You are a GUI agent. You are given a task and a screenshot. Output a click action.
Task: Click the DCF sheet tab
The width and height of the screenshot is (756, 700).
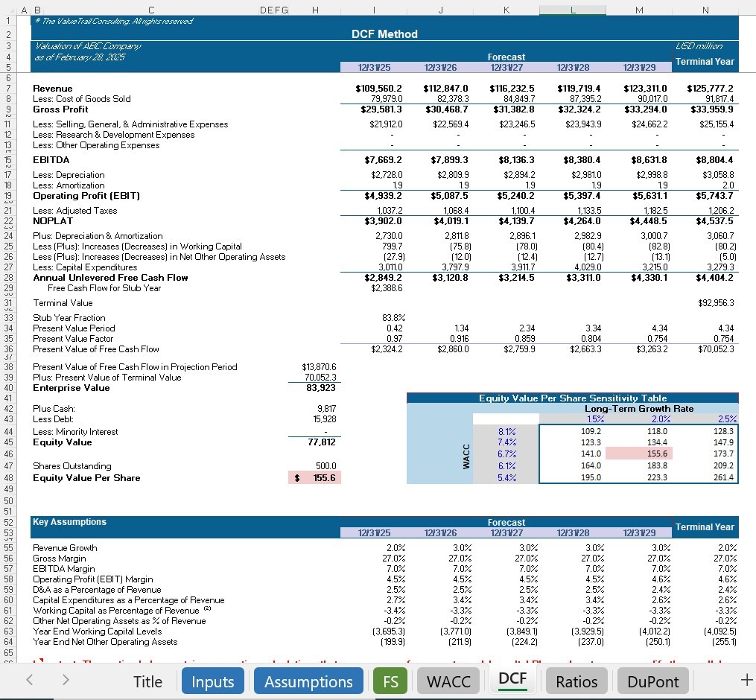click(x=512, y=680)
